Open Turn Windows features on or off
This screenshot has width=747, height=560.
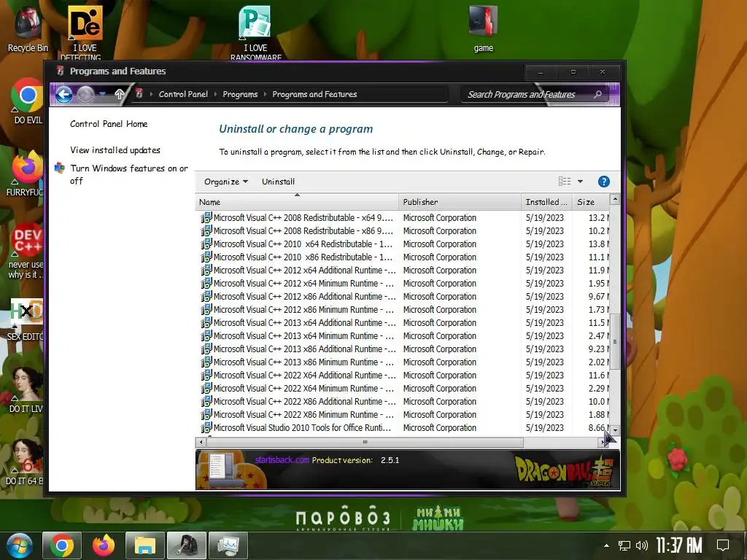pyautogui.click(x=128, y=174)
